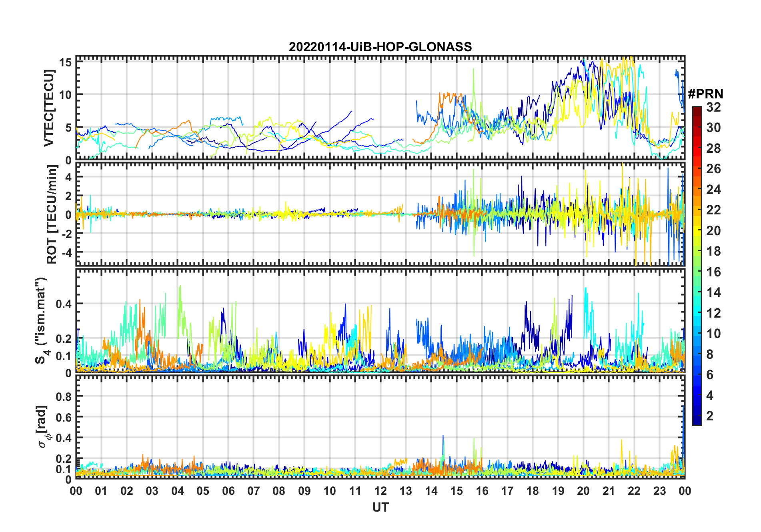Click the colorbar tick label 24
Screen dimensions: 761x532
(713, 190)
